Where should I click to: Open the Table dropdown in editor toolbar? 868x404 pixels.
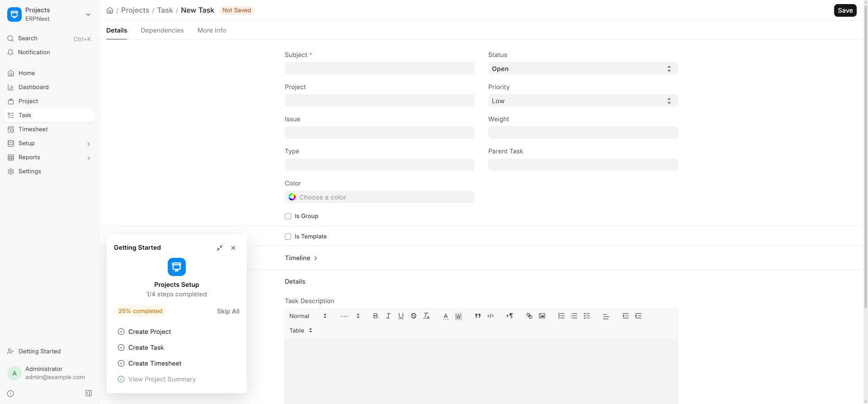point(301,331)
